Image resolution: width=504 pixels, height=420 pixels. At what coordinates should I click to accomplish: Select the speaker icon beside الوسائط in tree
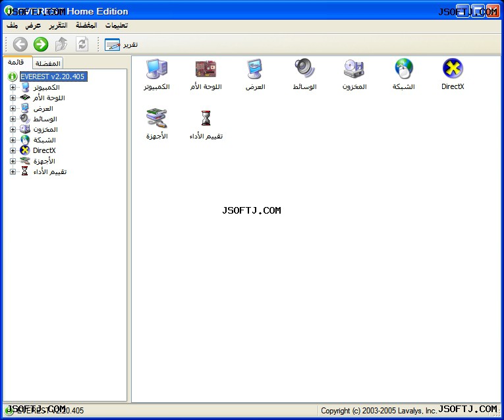tap(25, 119)
